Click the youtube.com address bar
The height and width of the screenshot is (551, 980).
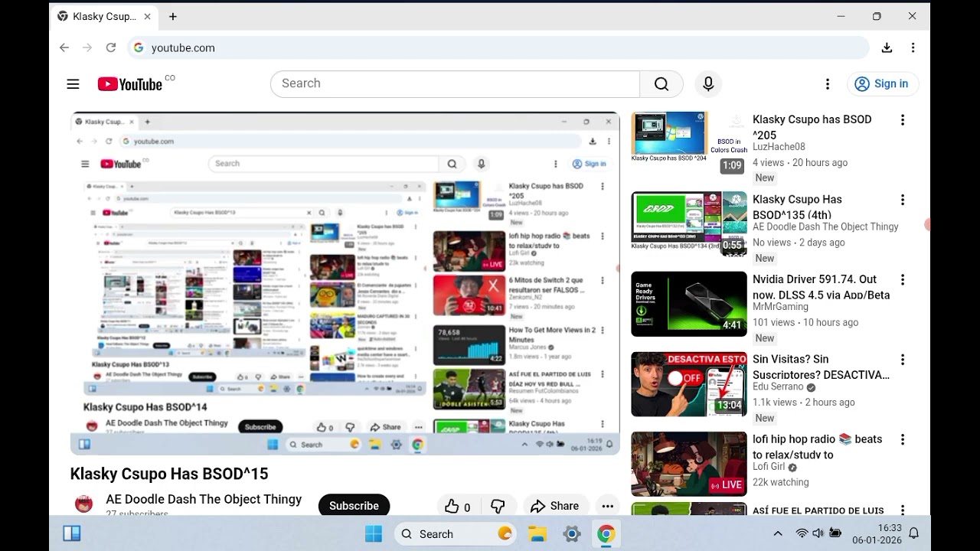pos(498,47)
